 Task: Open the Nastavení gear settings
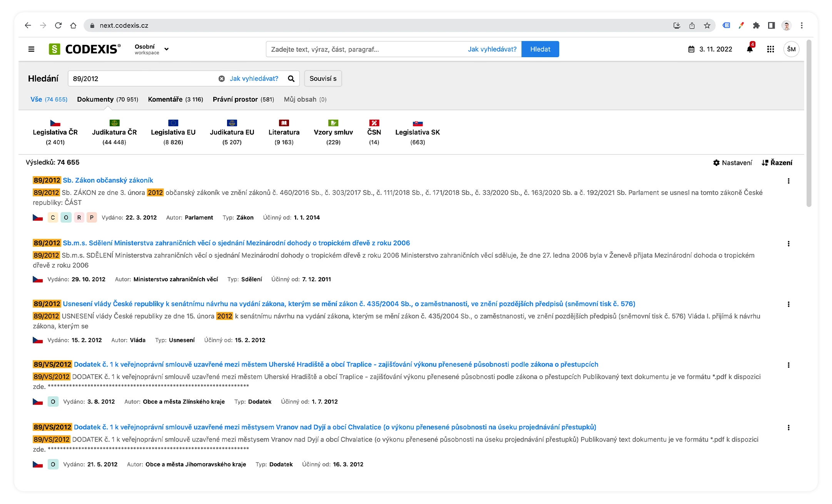pos(732,163)
